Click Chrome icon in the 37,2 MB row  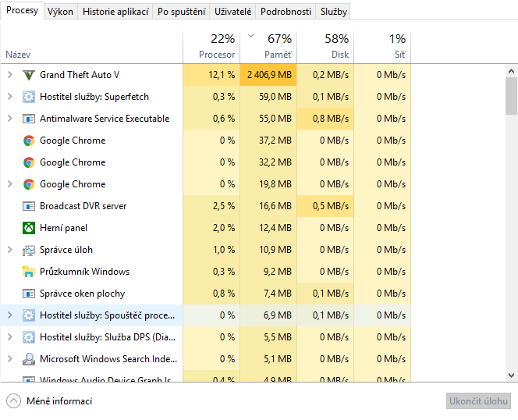click(x=29, y=141)
